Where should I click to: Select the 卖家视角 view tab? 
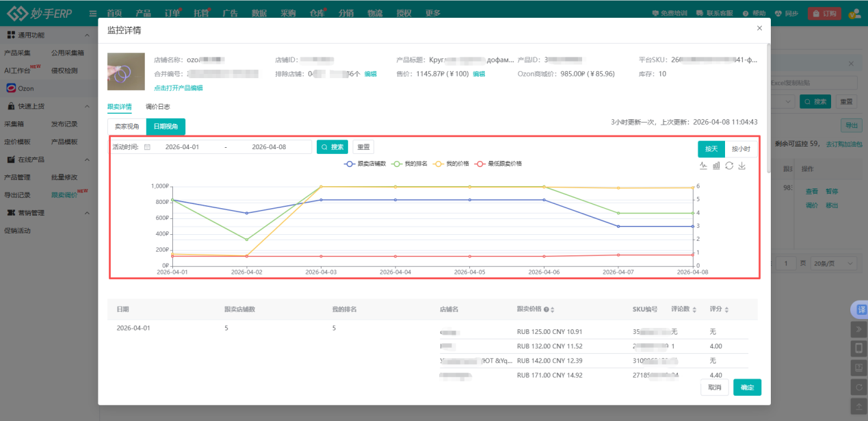[127, 127]
